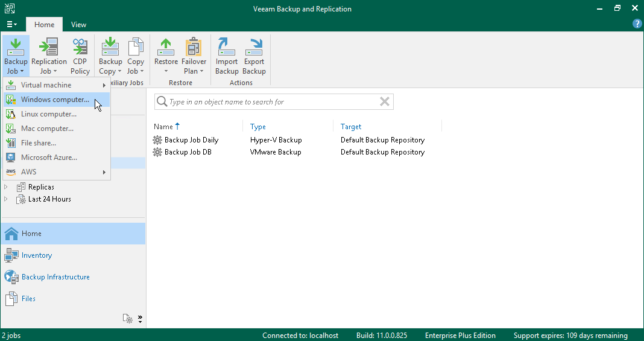Expand the navigation pane overflow chevron

pyautogui.click(x=140, y=319)
